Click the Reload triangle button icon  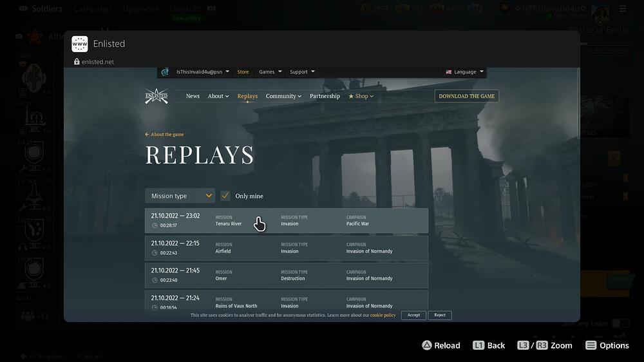tap(427, 345)
